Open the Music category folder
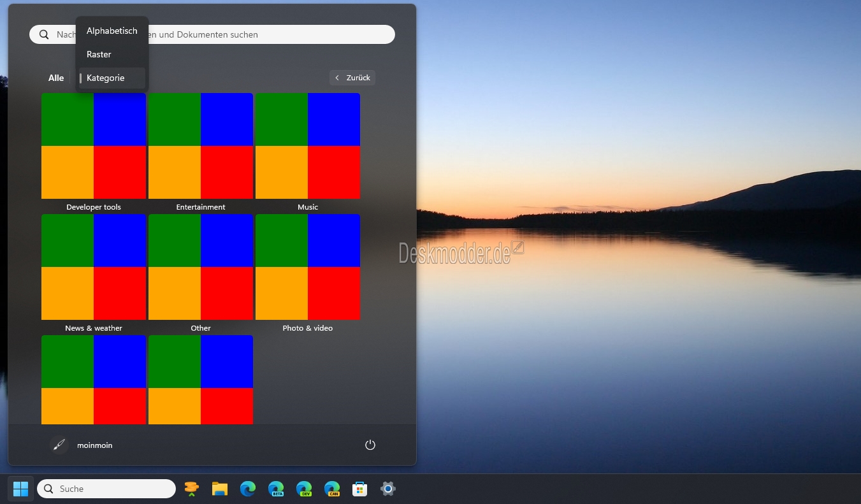The image size is (861, 504). point(307,147)
